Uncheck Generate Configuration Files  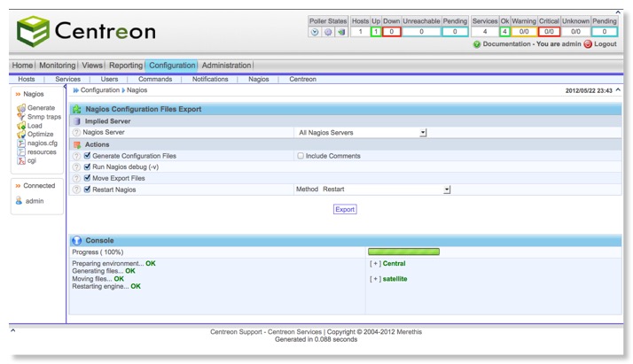tap(87, 156)
